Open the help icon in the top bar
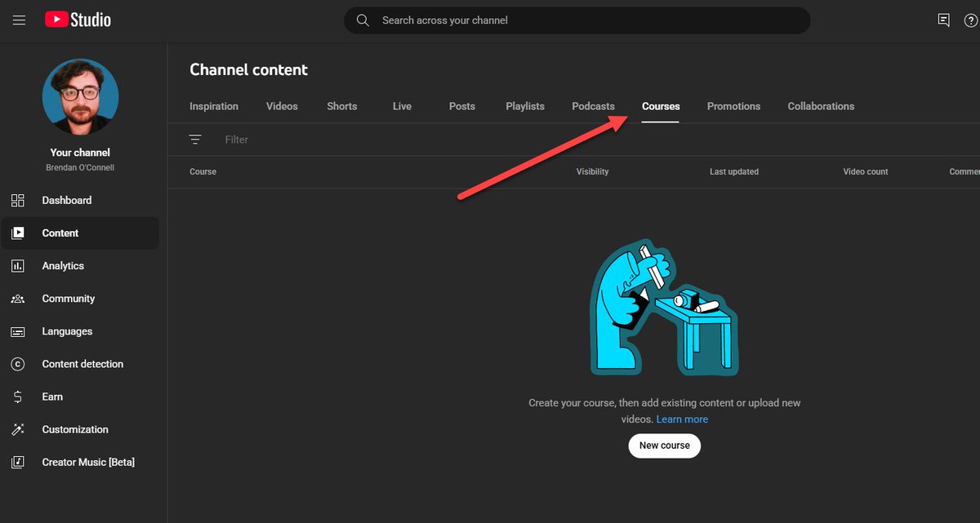980x523 pixels. pyautogui.click(x=971, y=20)
